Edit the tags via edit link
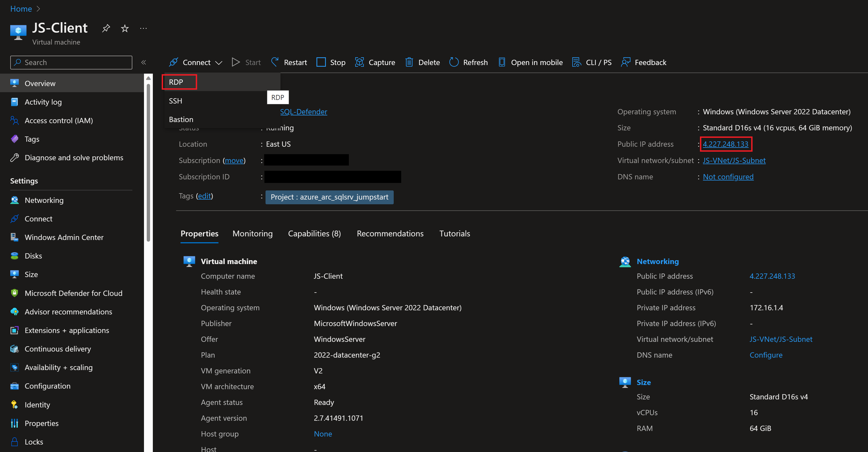Image resolution: width=868 pixels, height=452 pixels. pyautogui.click(x=204, y=196)
